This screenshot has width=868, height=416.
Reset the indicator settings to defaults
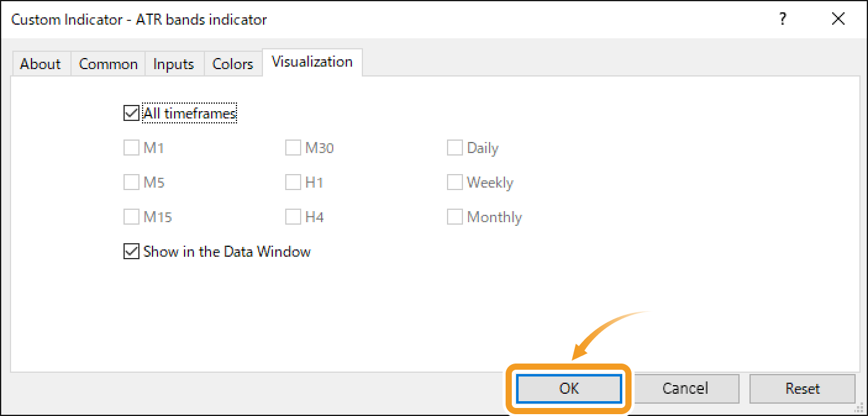pyautogui.click(x=802, y=388)
